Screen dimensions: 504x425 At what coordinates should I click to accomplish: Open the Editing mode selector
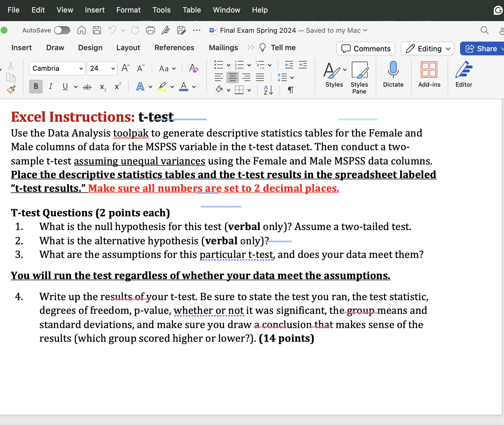(x=427, y=48)
